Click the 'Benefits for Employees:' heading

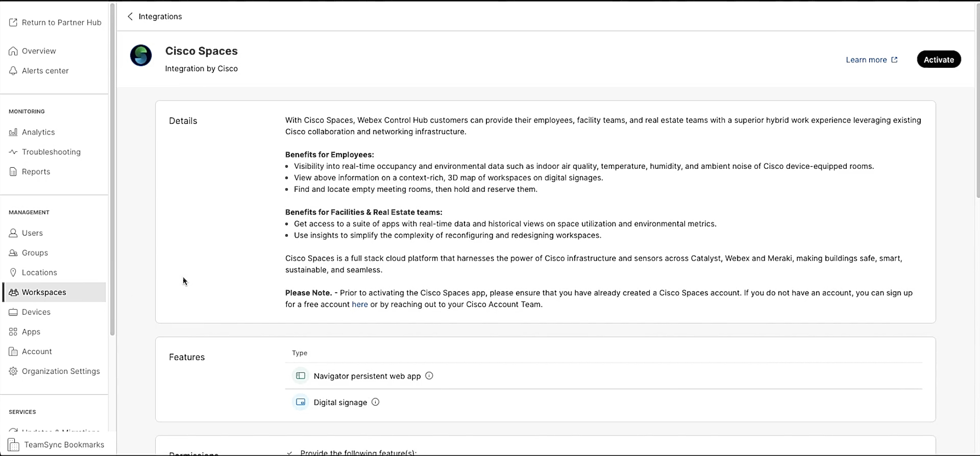[x=329, y=155]
